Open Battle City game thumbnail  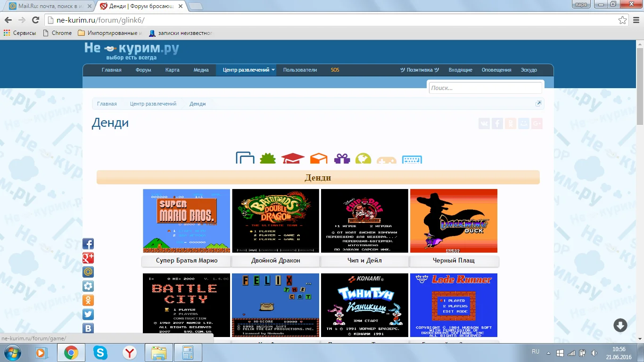[187, 305]
